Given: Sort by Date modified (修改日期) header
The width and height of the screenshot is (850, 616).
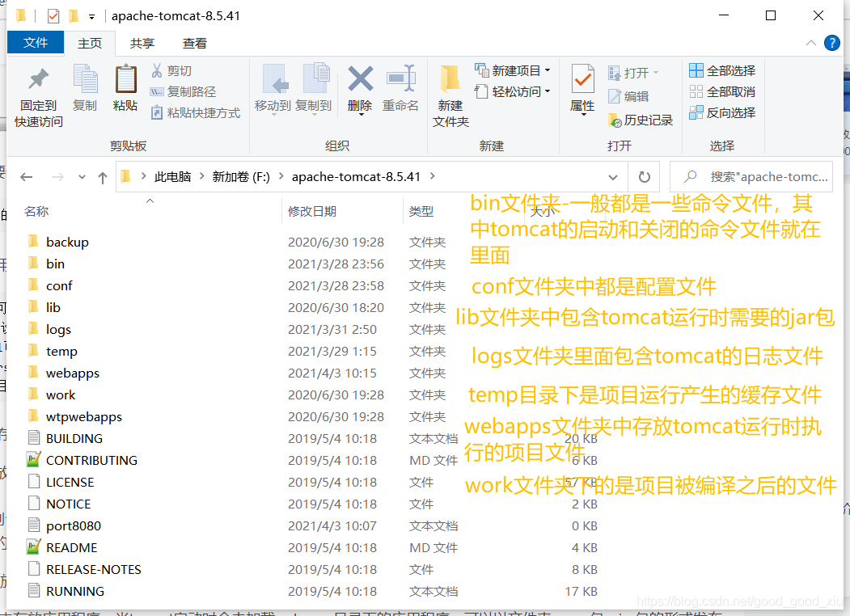Looking at the screenshot, I should [312, 211].
